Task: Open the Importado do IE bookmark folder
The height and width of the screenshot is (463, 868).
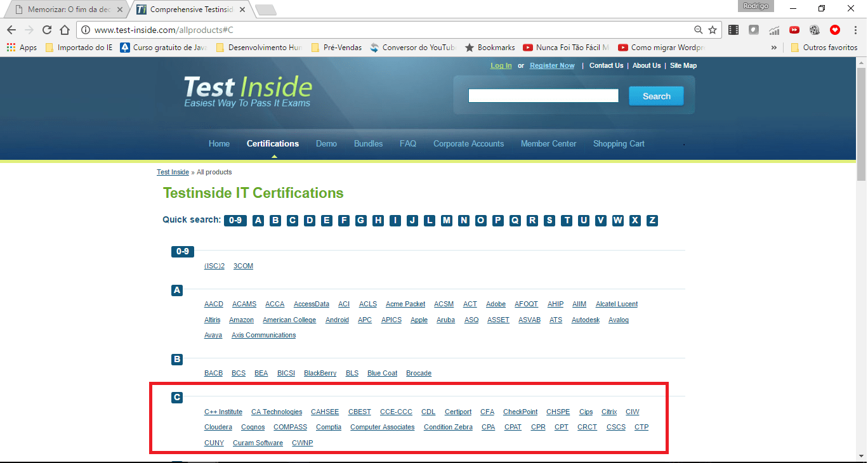Action: tap(79, 48)
